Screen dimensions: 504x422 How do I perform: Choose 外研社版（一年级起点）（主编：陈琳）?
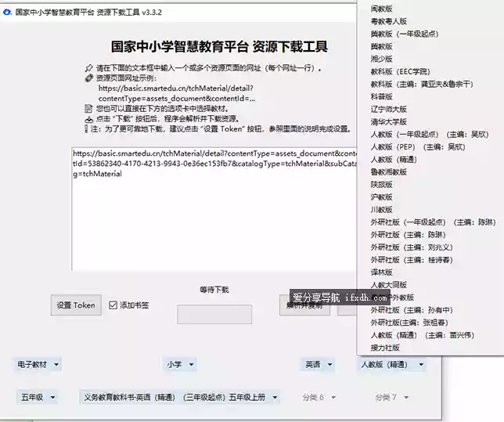(433, 222)
